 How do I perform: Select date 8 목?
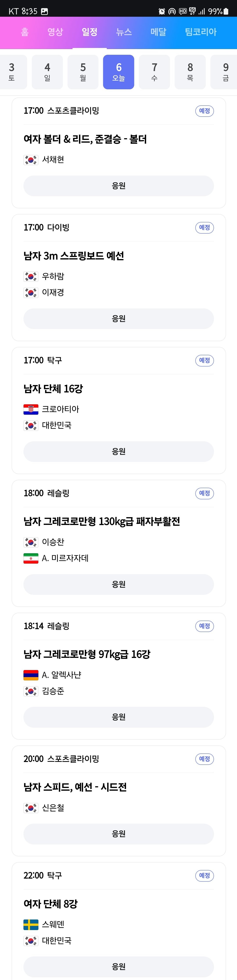pos(190,72)
